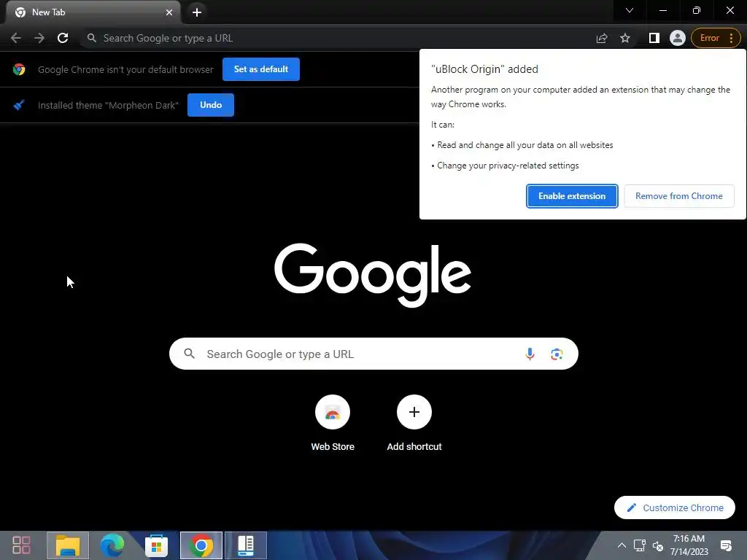
Task: Click the muted volume tray icon
Action: pyautogui.click(x=658, y=545)
